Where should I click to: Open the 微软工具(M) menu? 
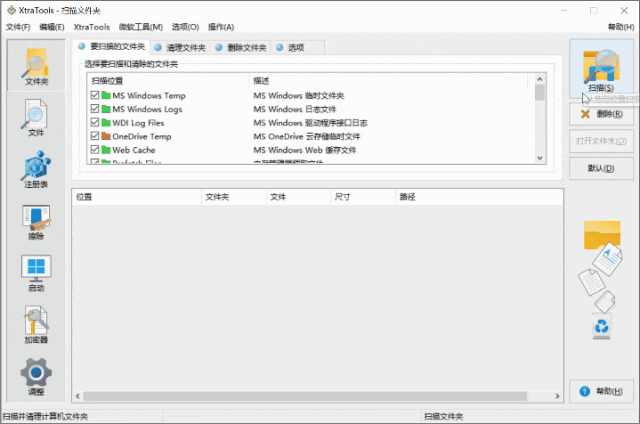[141, 27]
